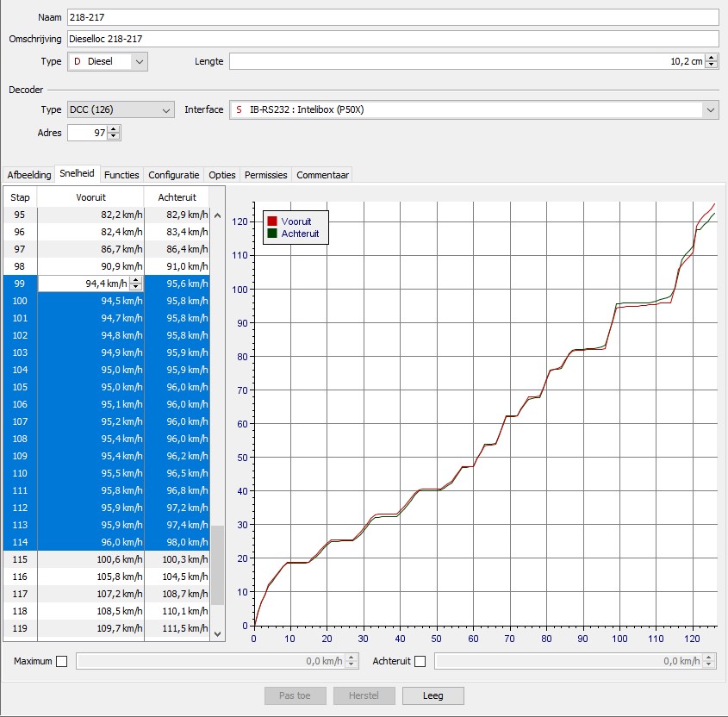728x717 pixels.
Task: Decrease step 99 Vooruit speed with down spinner
Action: click(x=136, y=288)
